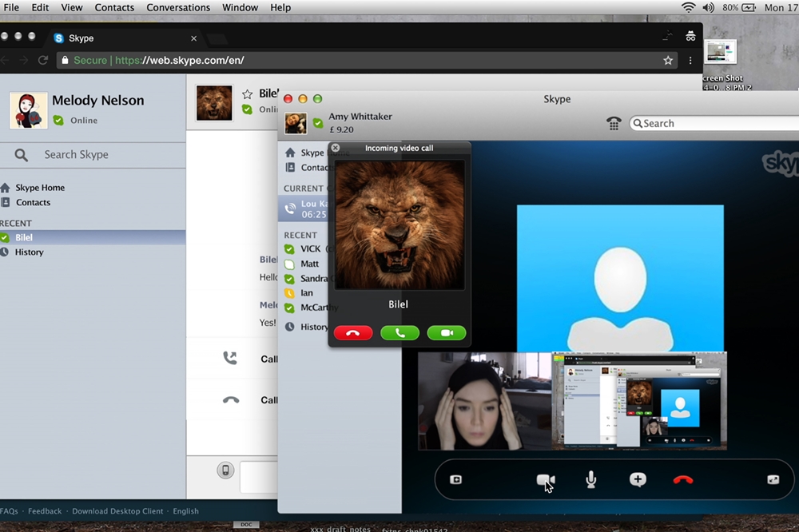Open the Edit menu
This screenshot has width=799, height=532.
pyautogui.click(x=40, y=8)
